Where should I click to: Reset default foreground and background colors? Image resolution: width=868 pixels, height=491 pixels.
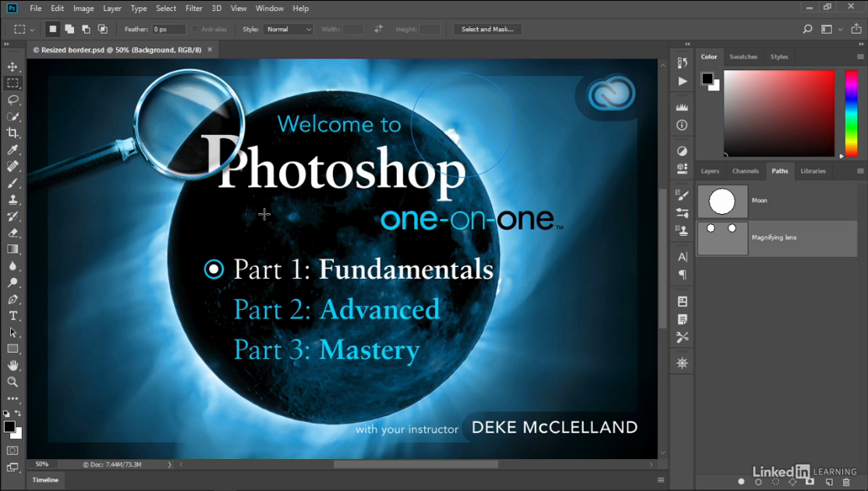7,414
